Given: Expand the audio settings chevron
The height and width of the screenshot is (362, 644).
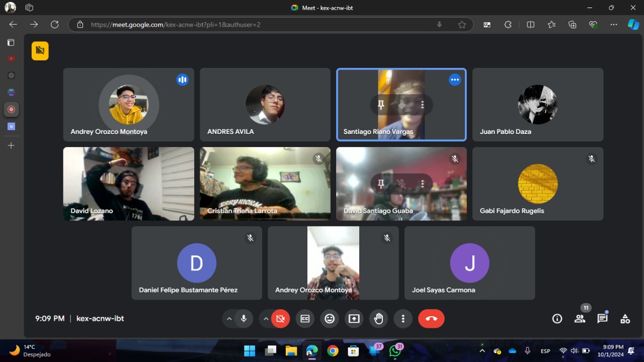Looking at the screenshot, I should tap(229, 319).
